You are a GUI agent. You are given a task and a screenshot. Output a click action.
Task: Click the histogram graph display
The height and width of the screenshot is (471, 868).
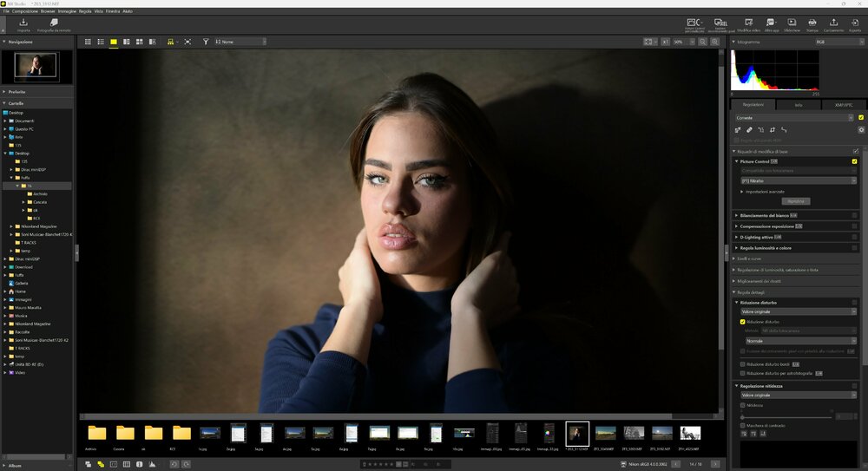click(775, 69)
